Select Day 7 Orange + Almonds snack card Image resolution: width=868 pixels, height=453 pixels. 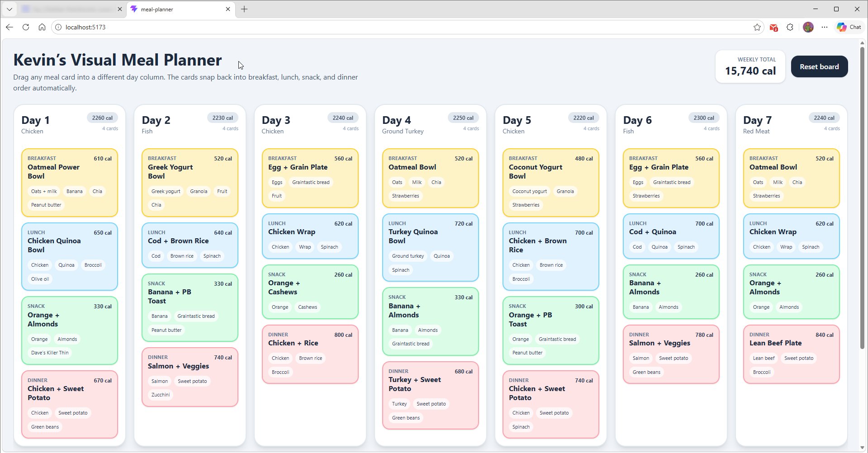792,292
